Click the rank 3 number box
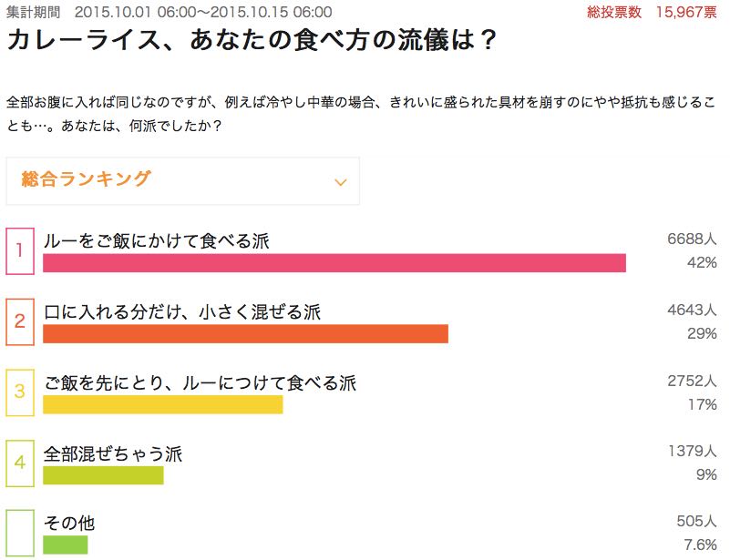Image resolution: width=730 pixels, height=560 pixels. click(x=20, y=392)
